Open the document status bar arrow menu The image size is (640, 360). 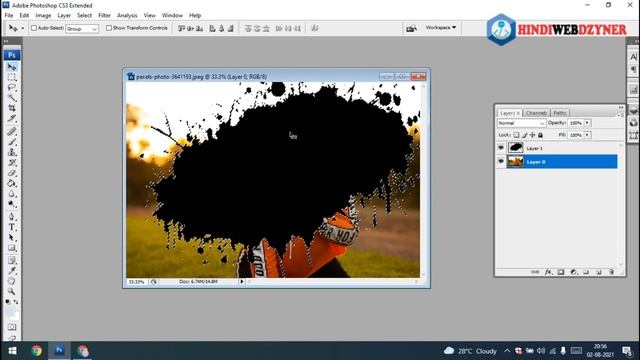coord(241,282)
